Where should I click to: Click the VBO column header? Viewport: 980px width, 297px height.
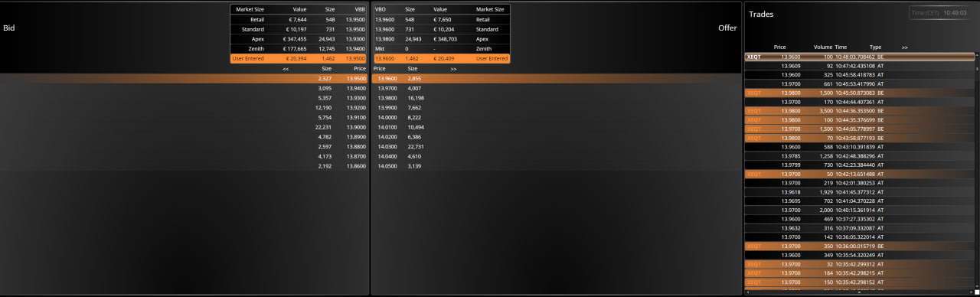point(381,9)
